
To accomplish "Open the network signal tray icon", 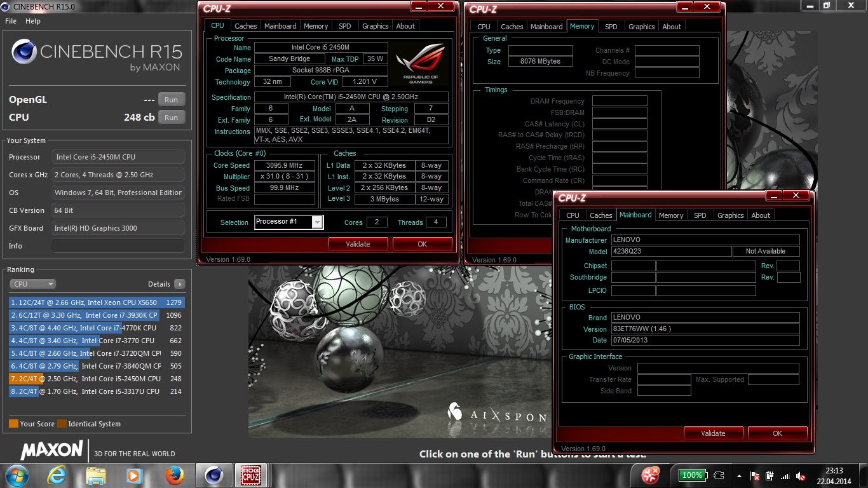I will (x=785, y=475).
